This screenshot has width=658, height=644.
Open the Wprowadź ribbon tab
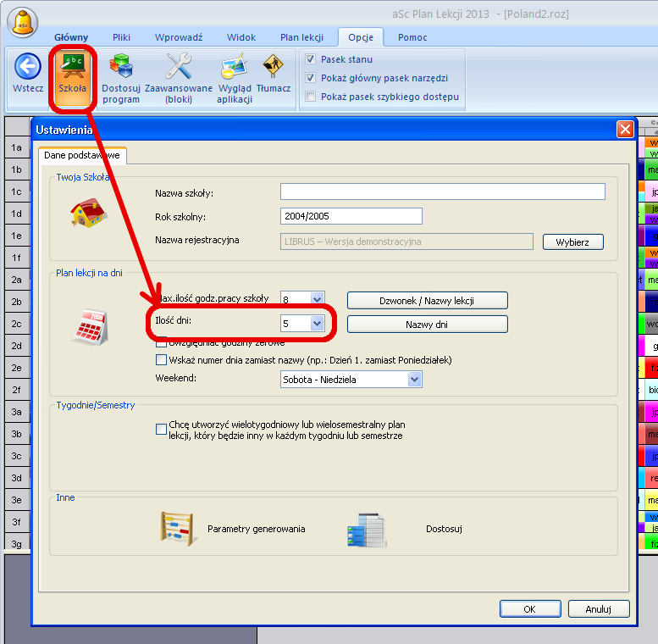pos(179,37)
